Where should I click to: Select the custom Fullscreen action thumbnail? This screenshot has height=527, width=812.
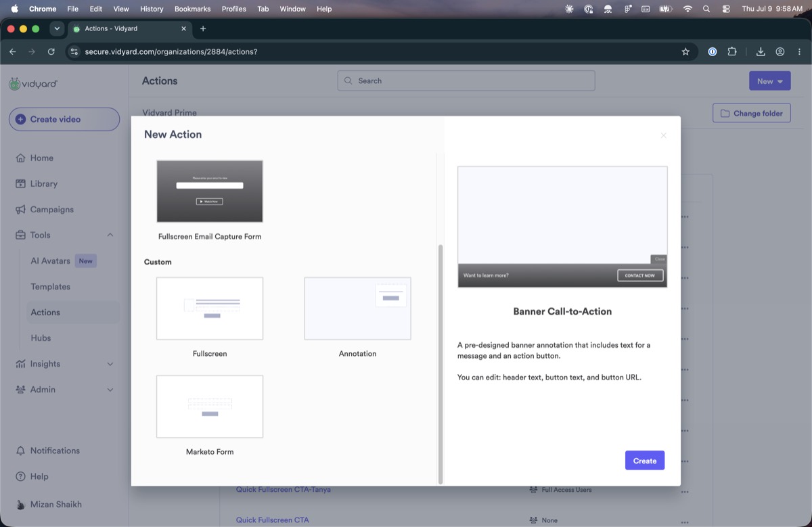210,308
